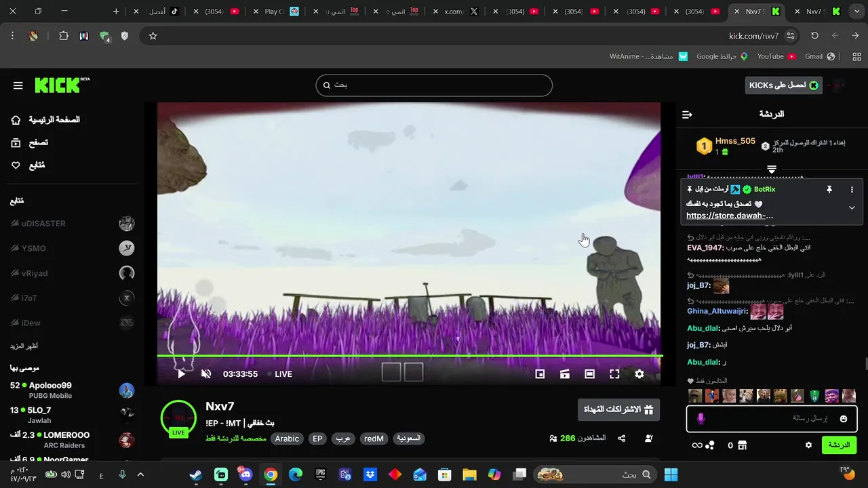The height and width of the screenshot is (488, 868).
Task: Open recommended channel 5LO_7
Action: tap(73, 415)
